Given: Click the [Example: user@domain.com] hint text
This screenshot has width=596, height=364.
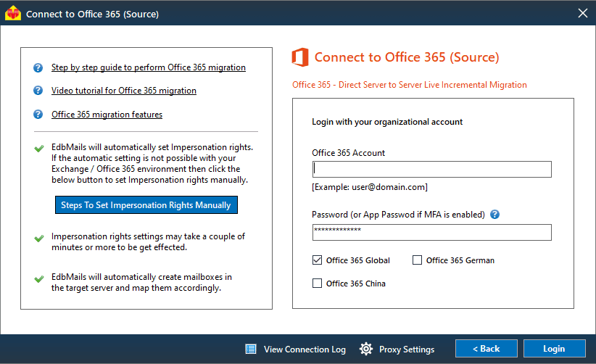Looking at the screenshot, I should (370, 187).
